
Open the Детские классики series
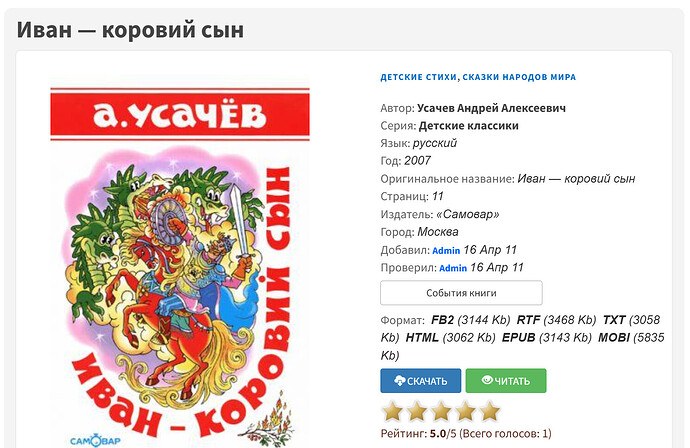(x=469, y=126)
